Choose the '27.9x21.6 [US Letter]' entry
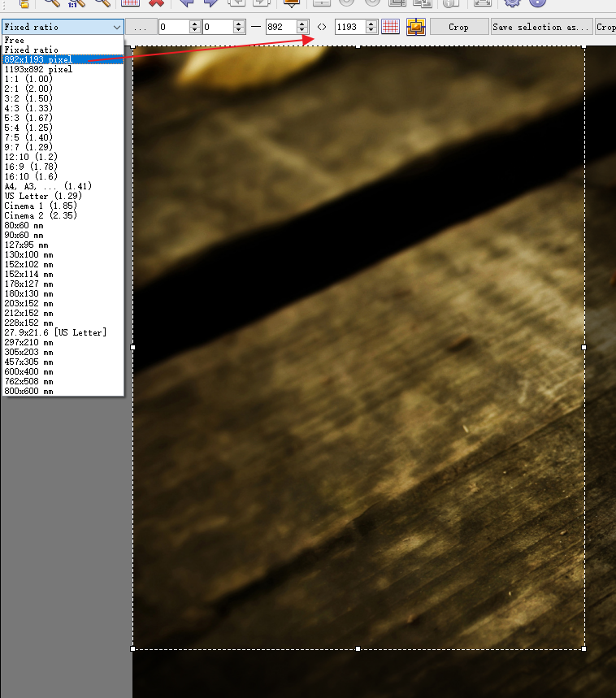 tap(63, 333)
